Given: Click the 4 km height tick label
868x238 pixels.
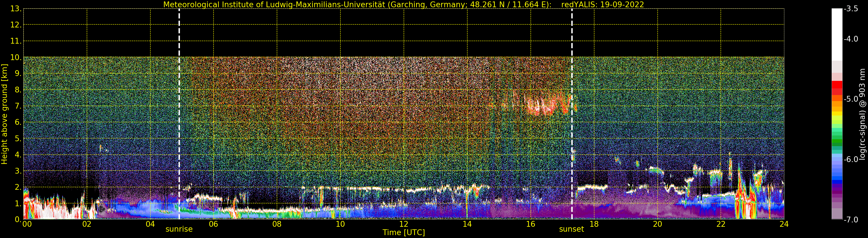Looking at the screenshot, I should (18, 155).
